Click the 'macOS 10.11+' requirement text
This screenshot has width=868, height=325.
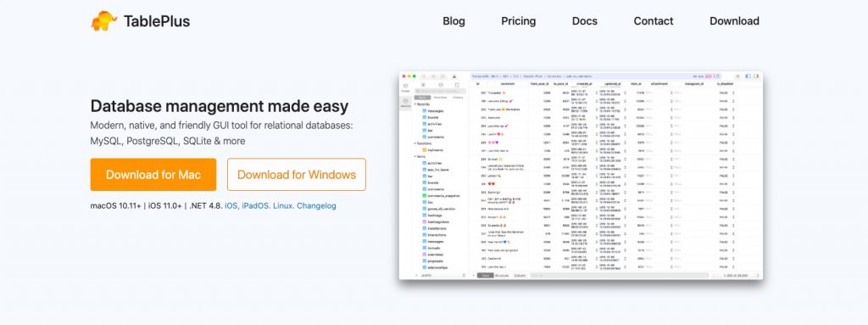pyautogui.click(x=115, y=205)
